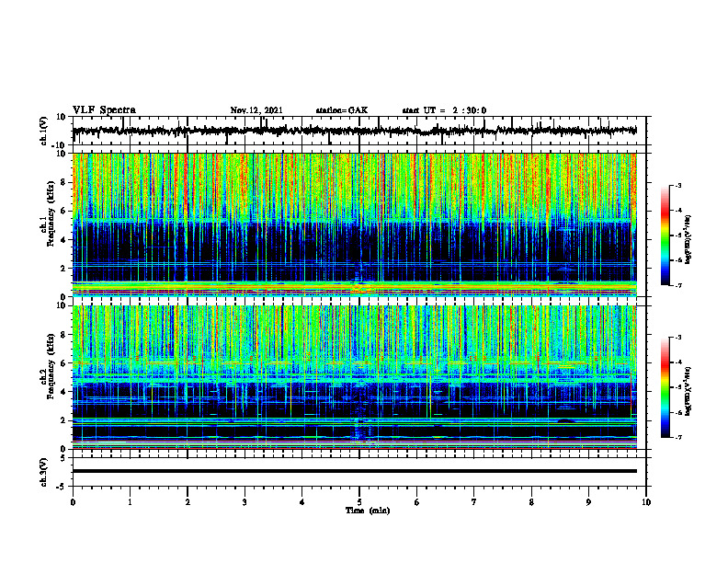Click the "6" kHz tick on ch.2 spectrogram
Image resolution: width=728 pixels, height=563 pixels.
pyautogui.click(x=64, y=363)
